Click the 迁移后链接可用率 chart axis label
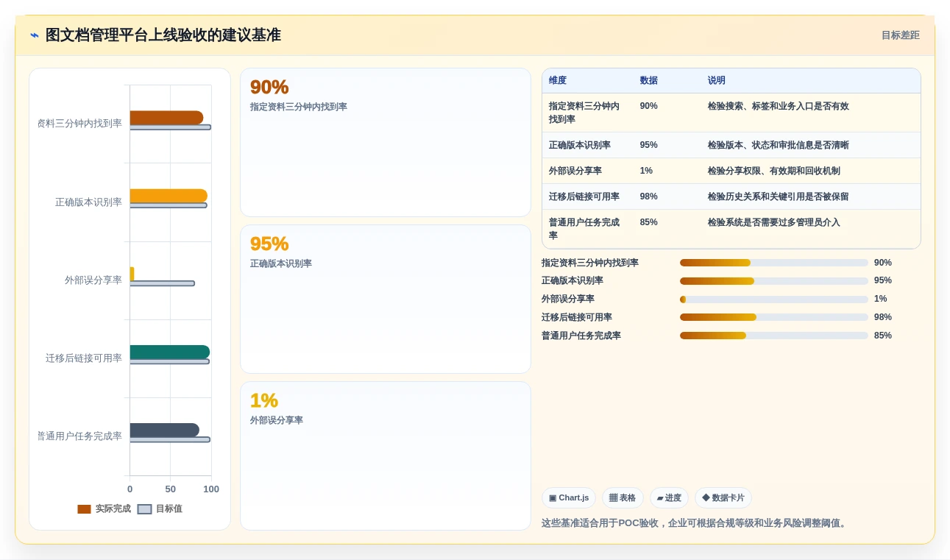Image resolution: width=950 pixels, height=560 pixels. point(84,358)
